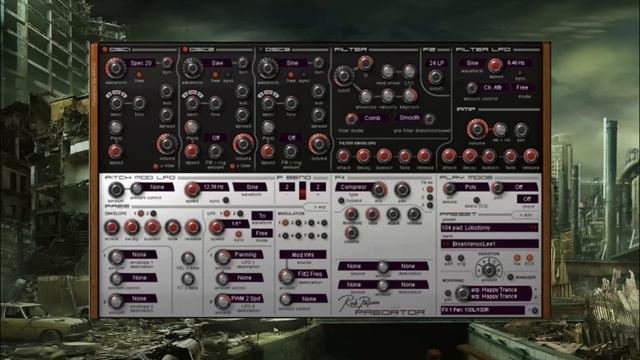Click the OSC2 PWM speed red knob
The width and height of the screenshot is (640, 360).
coord(191,151)
